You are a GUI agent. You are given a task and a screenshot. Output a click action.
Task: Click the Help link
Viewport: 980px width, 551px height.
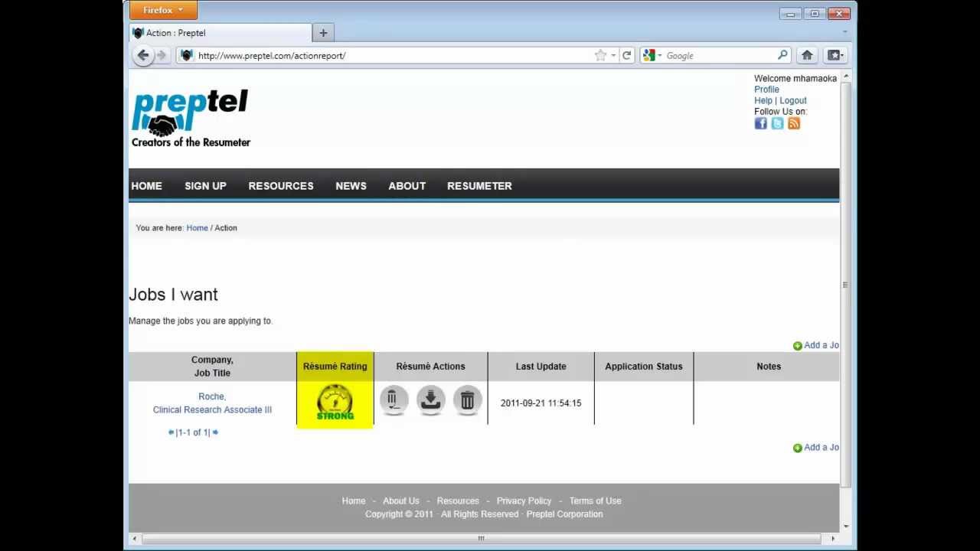point(763,100)
